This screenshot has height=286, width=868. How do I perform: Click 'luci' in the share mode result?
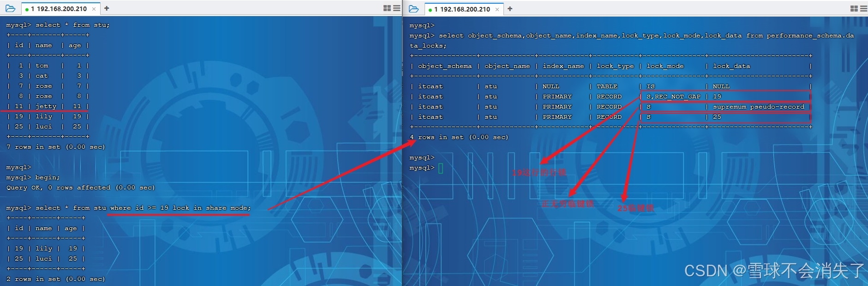[44, 259]
